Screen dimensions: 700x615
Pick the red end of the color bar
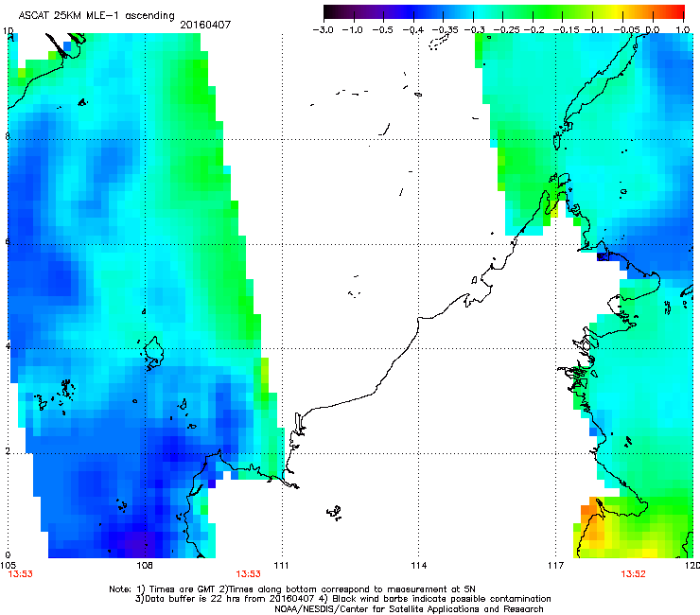coord(679,11)
